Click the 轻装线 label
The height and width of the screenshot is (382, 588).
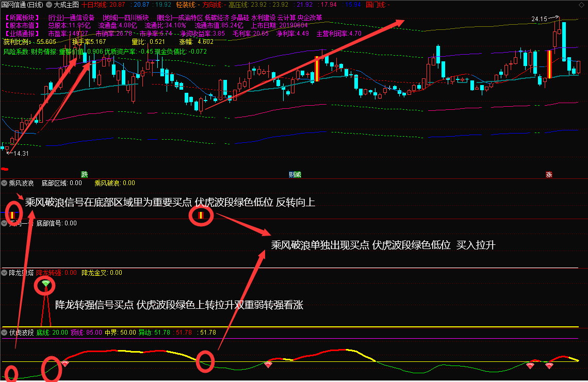coord(186,5)
